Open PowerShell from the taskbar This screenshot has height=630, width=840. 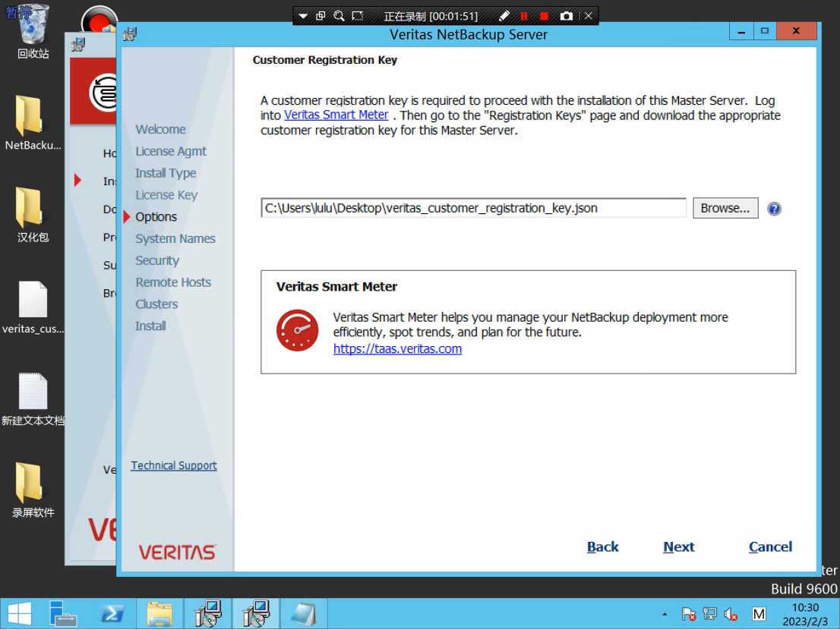click(112, 613)
